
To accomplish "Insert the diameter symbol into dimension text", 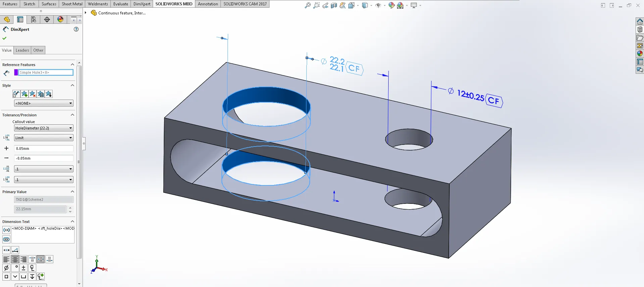I will click(6, 268).
